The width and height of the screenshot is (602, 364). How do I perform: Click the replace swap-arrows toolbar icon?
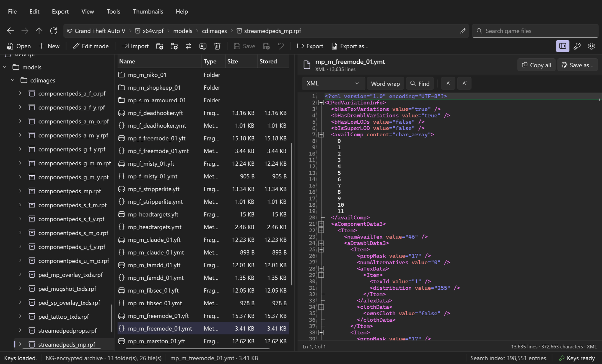click(188, 46)
